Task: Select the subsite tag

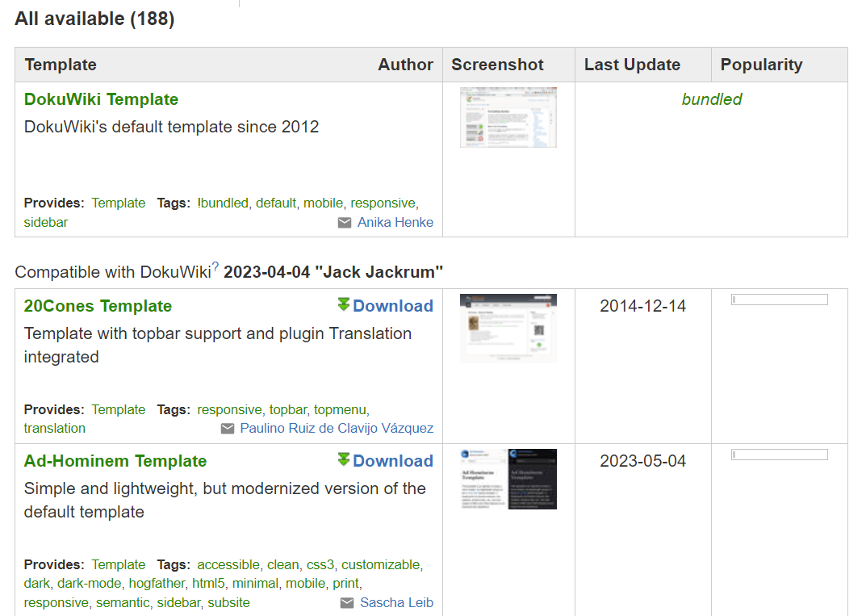Action: (x=228, y=603)
